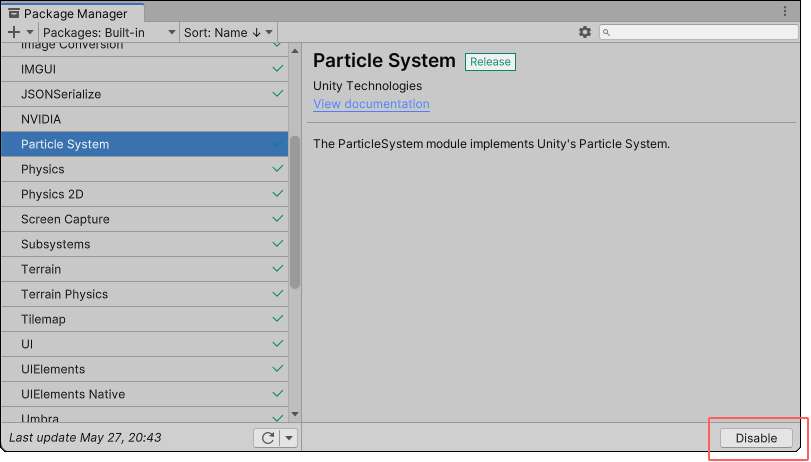Click the checkmark in the UI row
This screenshot has width=811, height=462.
(278, 343)
